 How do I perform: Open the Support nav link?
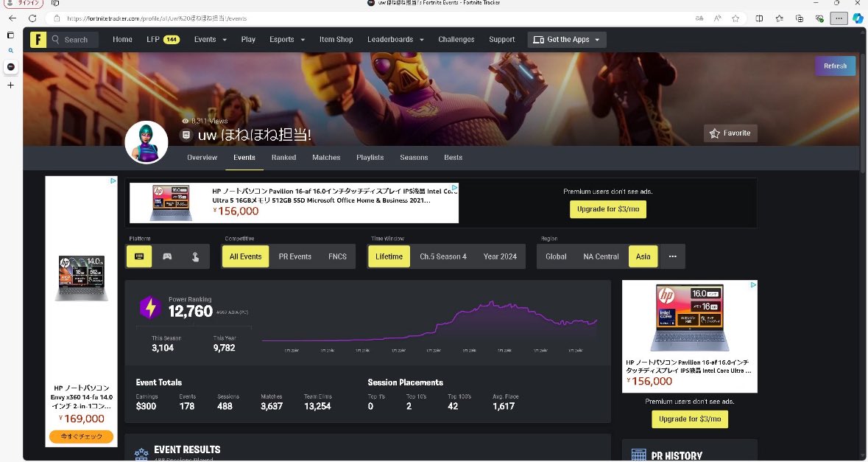click(501, 39)
